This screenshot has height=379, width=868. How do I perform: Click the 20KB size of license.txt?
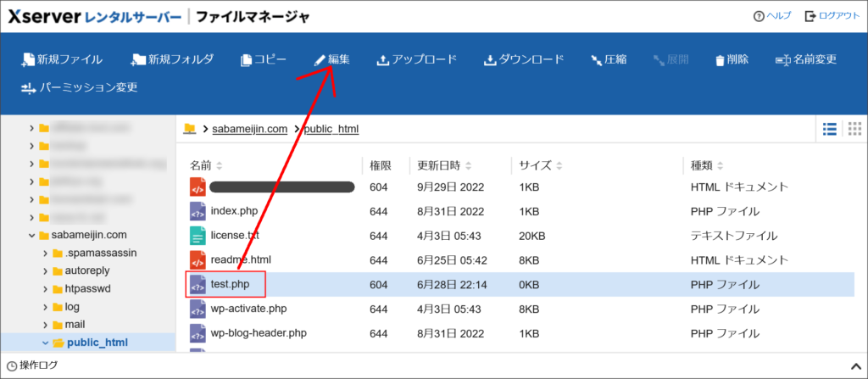(x=532, y=236)
